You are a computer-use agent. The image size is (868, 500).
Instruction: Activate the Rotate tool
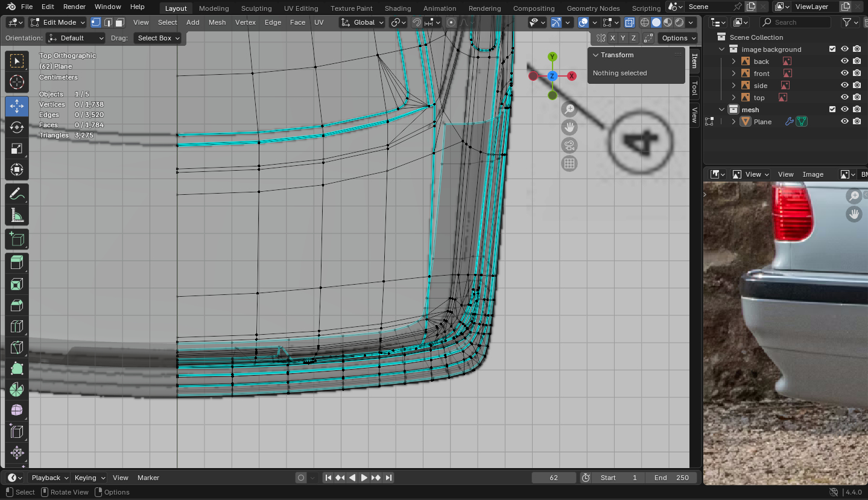click(x=17, y=127)
